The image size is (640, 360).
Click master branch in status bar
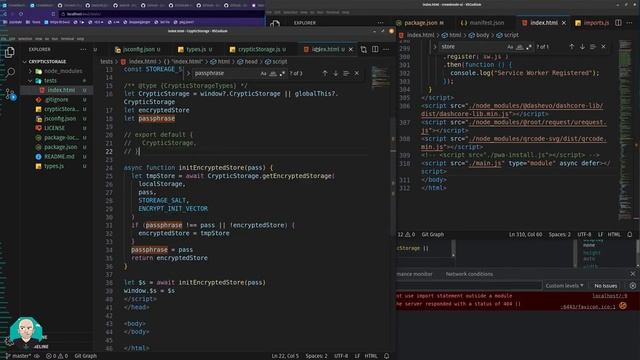pyautogui.click(x=17, y=356)
